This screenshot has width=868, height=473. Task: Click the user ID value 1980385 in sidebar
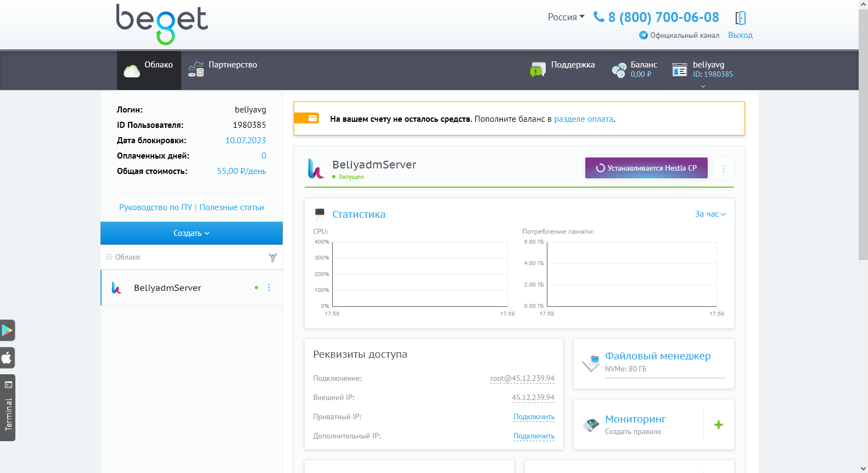tap(249, 125)
